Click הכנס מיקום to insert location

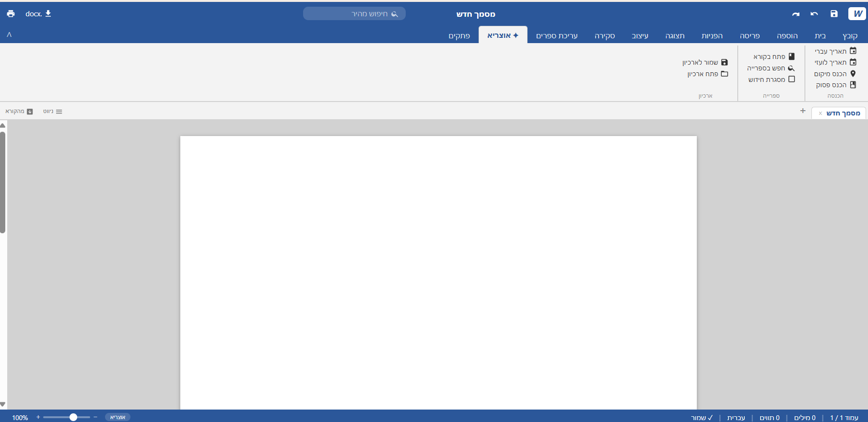click(835, 74)
